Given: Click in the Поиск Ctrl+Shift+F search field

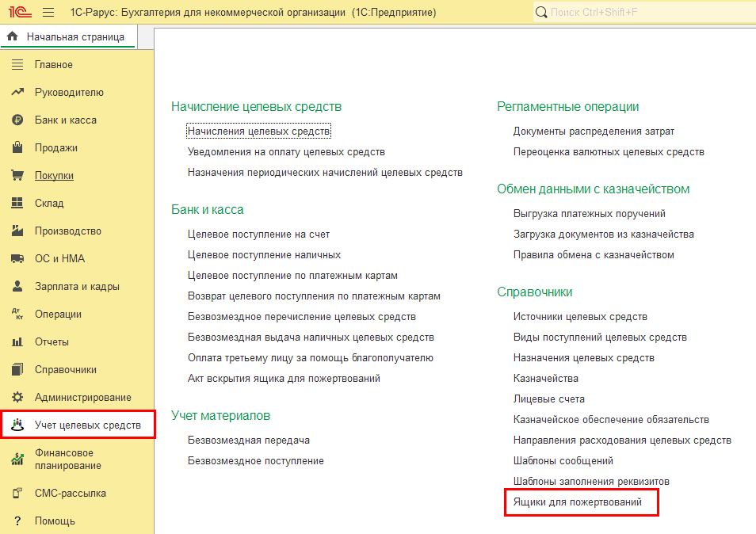Looking at the screenshot, I should tap(646, 12).
